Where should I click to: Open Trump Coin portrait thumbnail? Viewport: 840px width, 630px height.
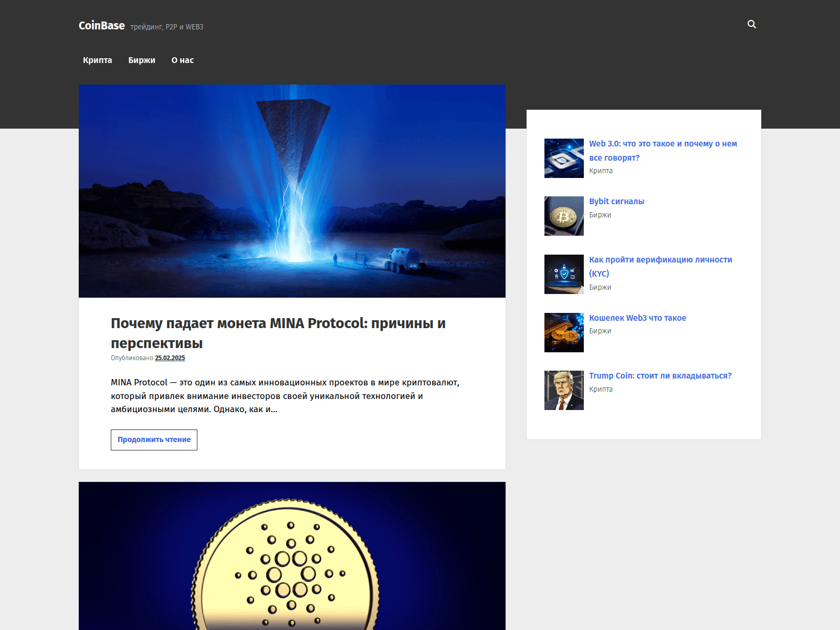(564, 390)
